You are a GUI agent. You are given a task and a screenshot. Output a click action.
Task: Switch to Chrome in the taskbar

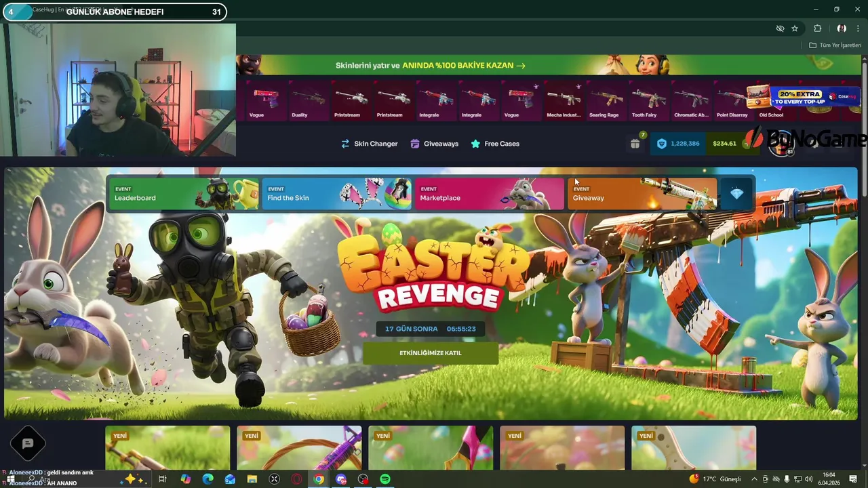pos(319,479)
